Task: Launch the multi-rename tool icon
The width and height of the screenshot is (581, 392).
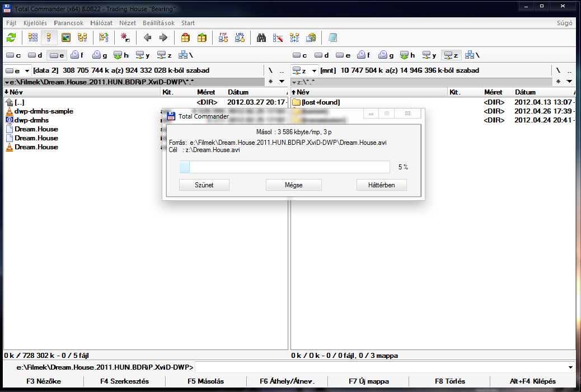Action: (x=278, y=37)
